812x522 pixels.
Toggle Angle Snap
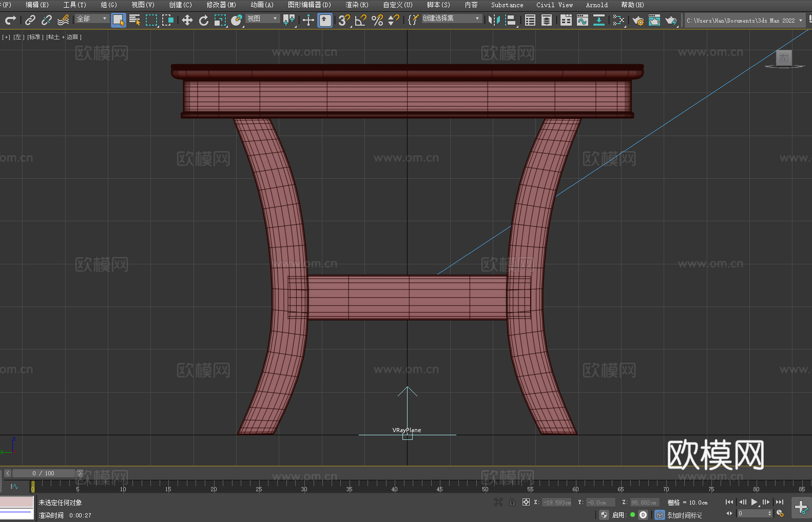(x=361, y=20)
